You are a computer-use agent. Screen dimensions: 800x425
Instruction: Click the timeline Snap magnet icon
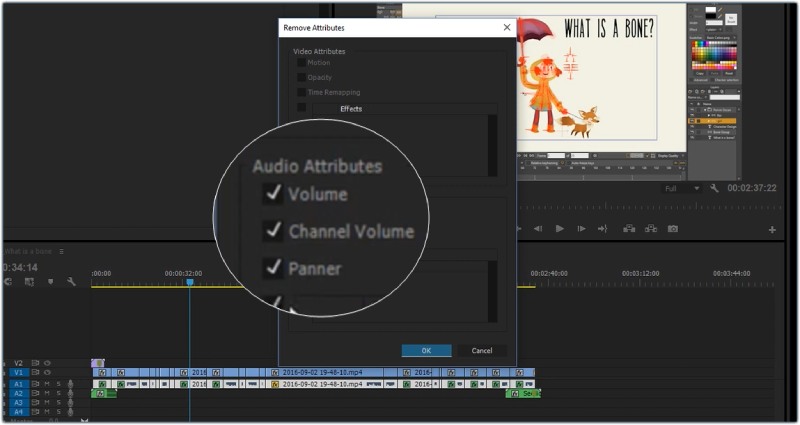tap(8, 282)
